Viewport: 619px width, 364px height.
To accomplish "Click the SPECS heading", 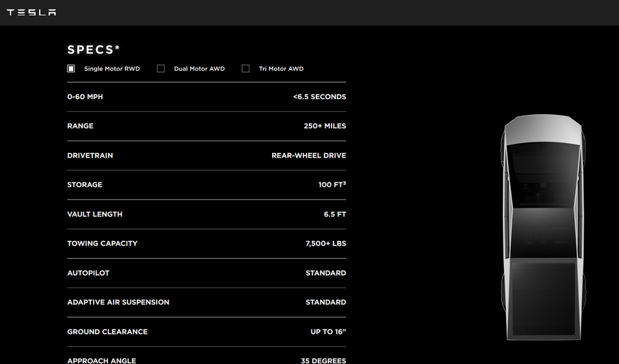I will coord(93,50).
